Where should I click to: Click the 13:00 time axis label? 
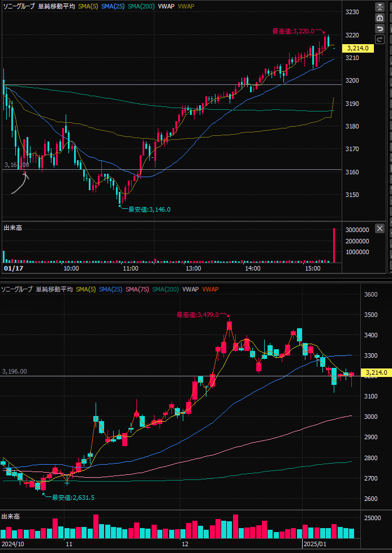193,268
